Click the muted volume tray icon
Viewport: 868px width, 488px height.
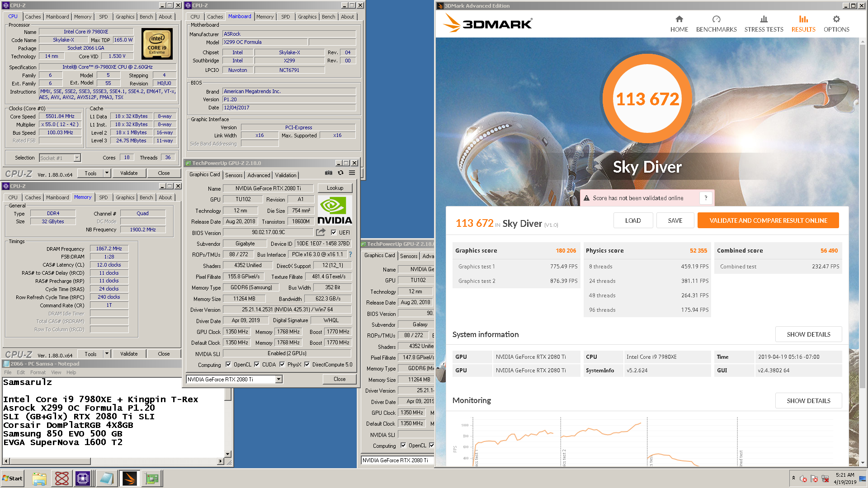coord(803,479)
